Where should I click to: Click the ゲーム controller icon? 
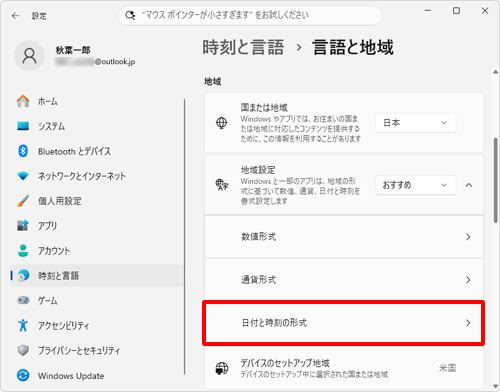23,300
